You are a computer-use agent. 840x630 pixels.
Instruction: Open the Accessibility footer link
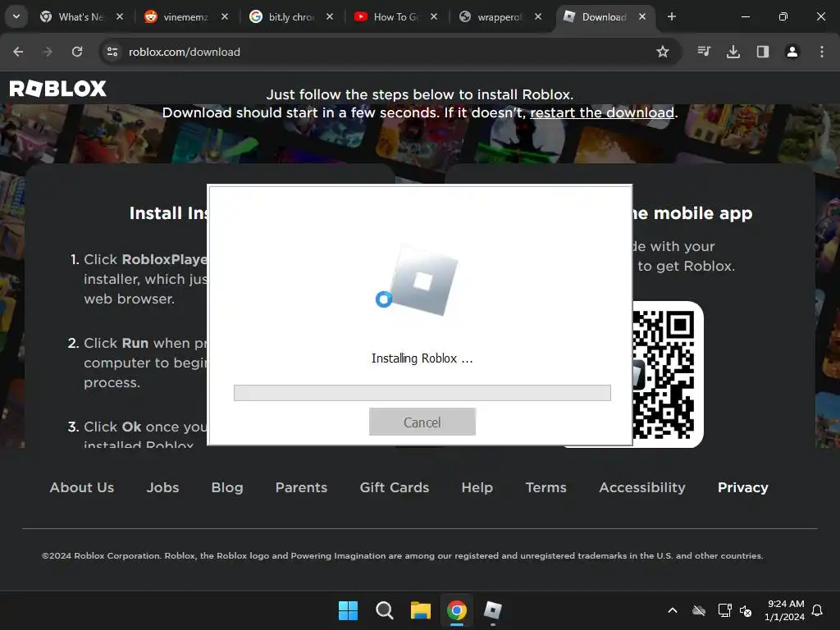pos(641,487)
